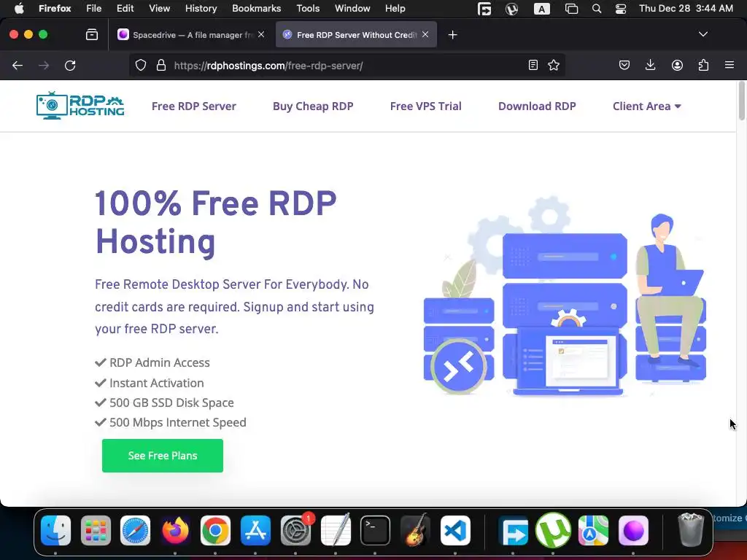Close the Spacedrive tab
The height and width of the screenshot is (560, 747).
coord(261,34)
